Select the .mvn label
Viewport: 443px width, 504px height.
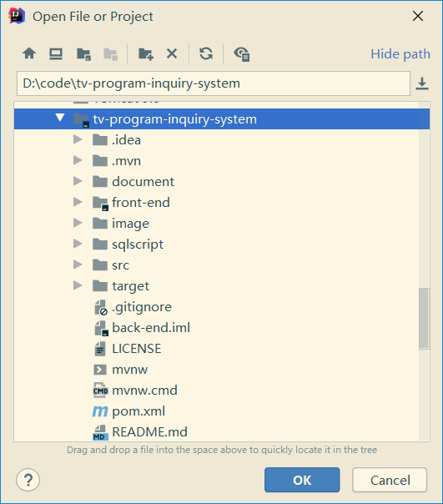coord(126,161)
